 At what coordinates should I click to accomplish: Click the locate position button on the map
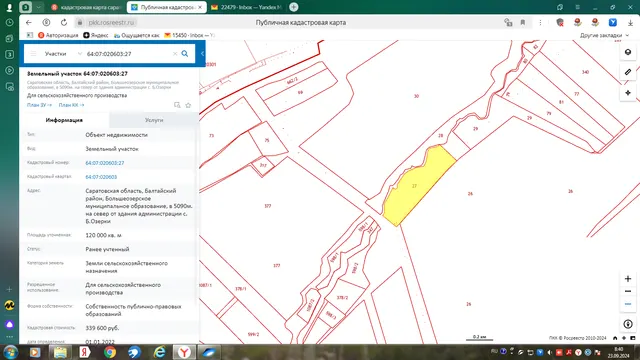tap(628, 93)
